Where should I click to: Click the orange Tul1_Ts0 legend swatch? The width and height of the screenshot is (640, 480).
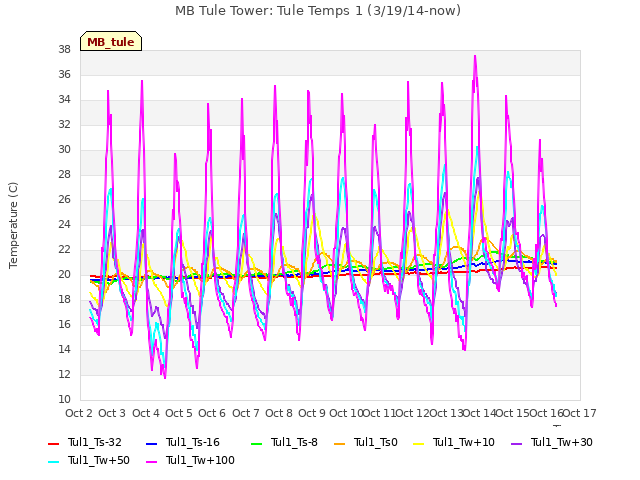(339, 443)
